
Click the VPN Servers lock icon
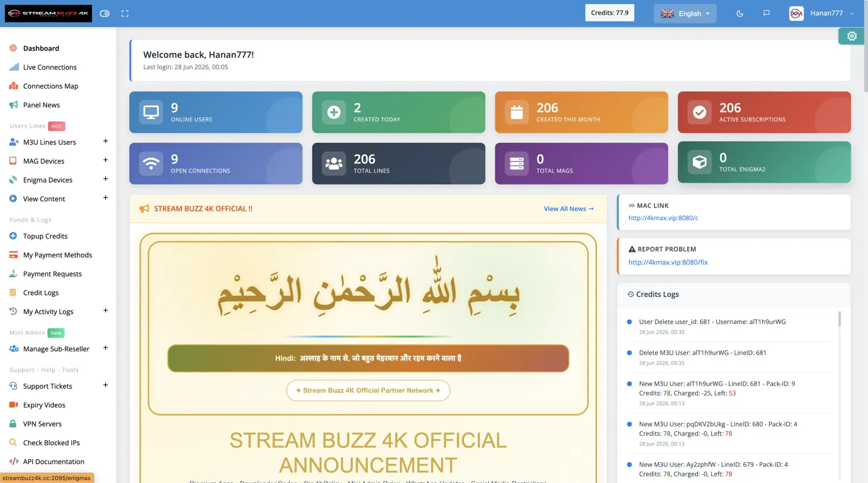pyautogui.click(x=13, y=424)
